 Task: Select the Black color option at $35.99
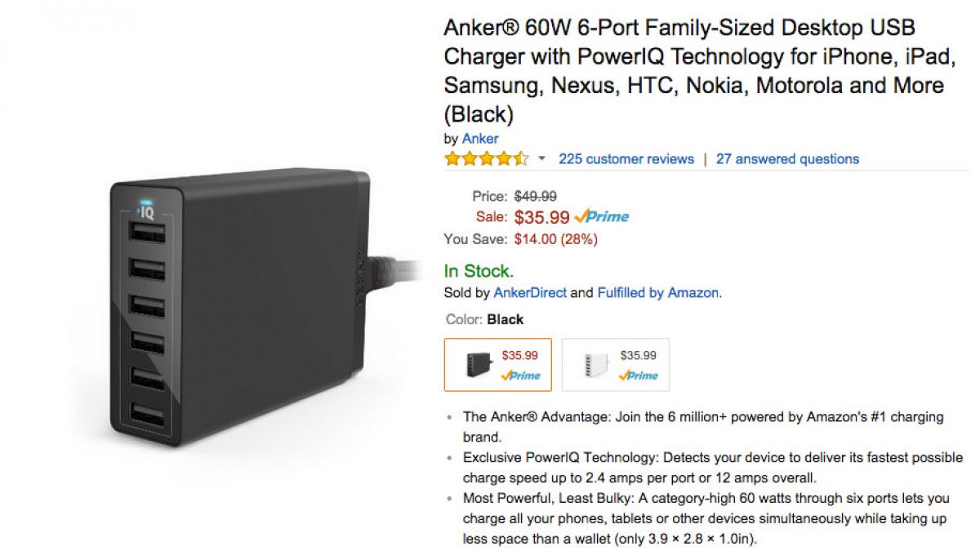(497, 365)
